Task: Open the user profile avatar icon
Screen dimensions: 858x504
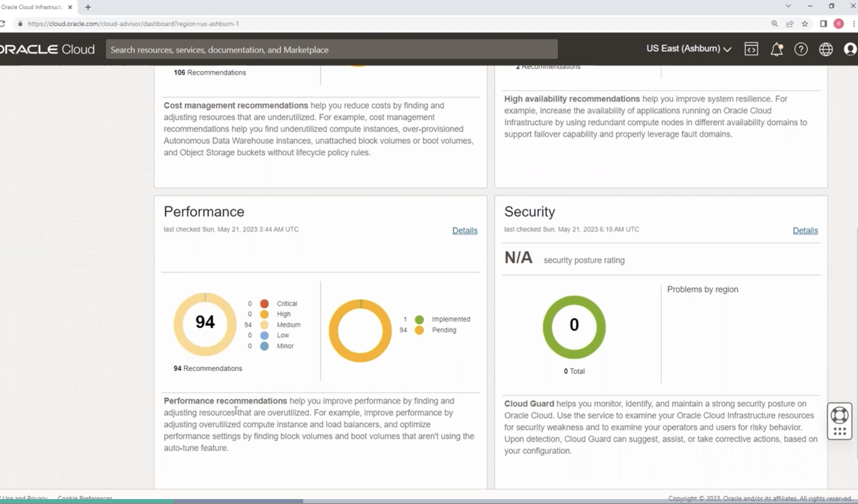Action: (850, 49)
